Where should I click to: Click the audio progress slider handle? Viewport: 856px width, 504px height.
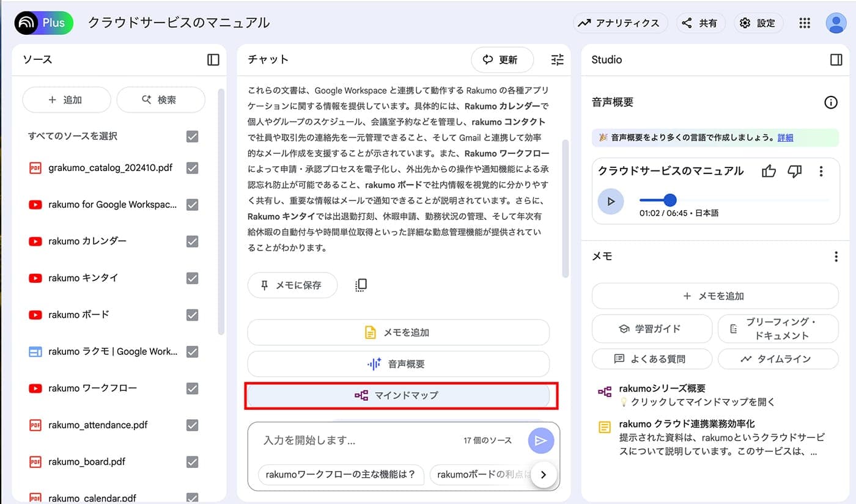(x=670, y=200)
